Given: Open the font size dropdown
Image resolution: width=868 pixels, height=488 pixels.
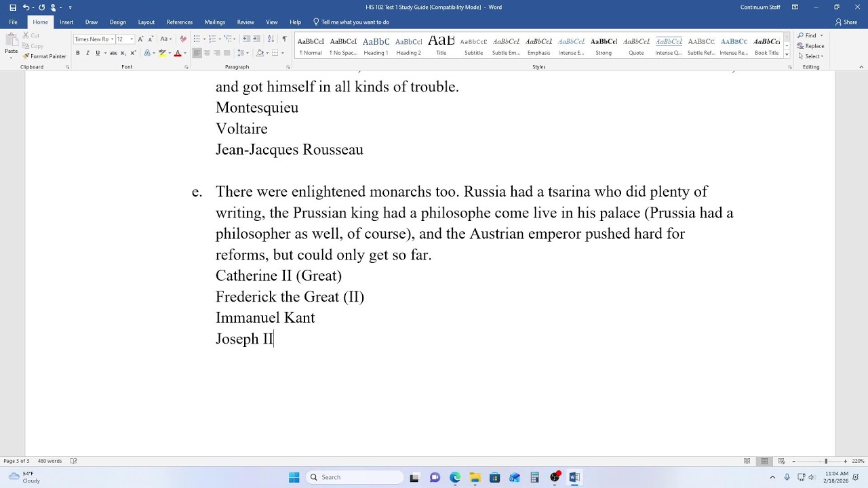Looking at the screenshot, I should click(132, 39).
